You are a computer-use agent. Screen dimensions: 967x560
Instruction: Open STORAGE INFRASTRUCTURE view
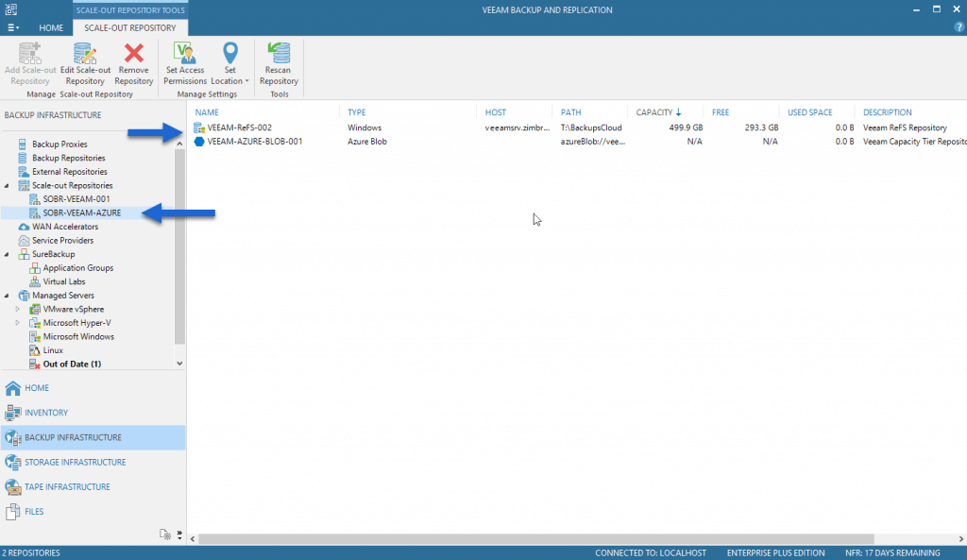point(93,462)
